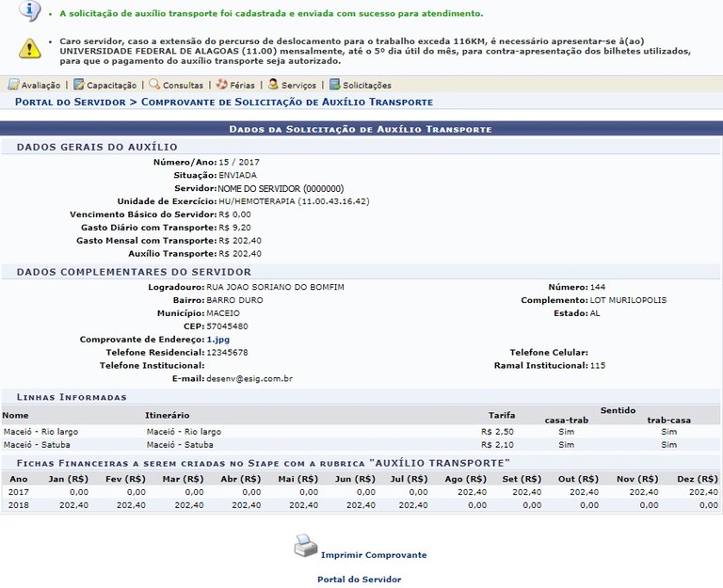723x588 pixels.
Task: Open the Avaliação menu label
Action: pos(41,86)
